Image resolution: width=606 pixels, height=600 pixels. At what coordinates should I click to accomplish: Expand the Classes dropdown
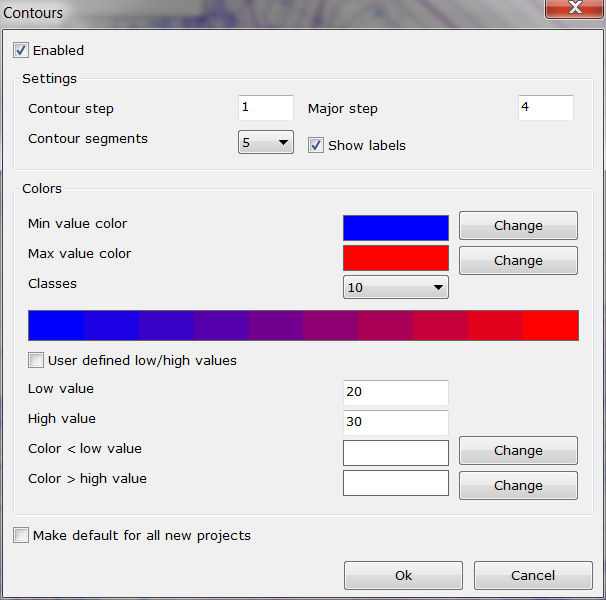pos(395,288)
